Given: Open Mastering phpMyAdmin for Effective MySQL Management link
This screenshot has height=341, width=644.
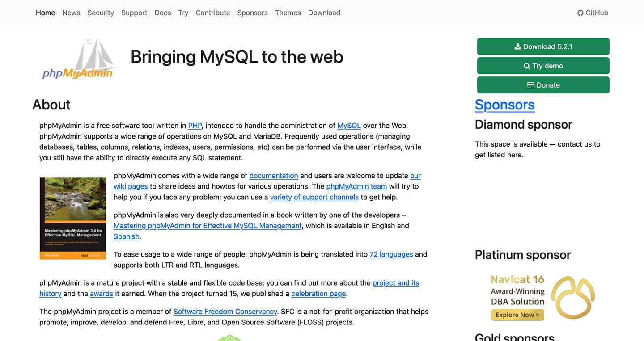Looking at the screenshot, I should point(208,226).
